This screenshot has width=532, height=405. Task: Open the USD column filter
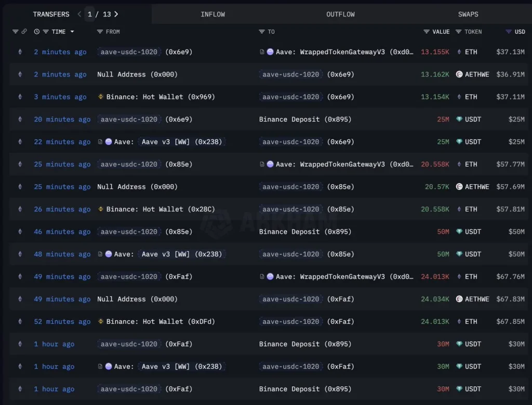(x=508, y=32)
